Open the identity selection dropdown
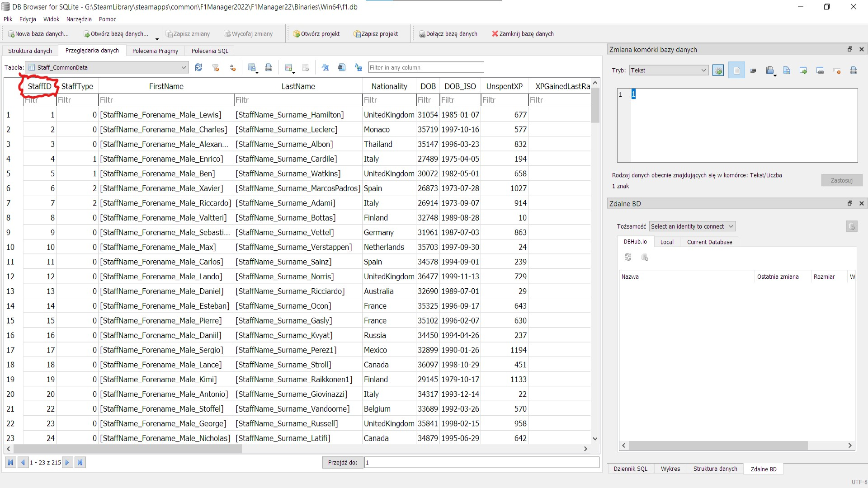The image size is (868, 488). click(x=692, y=226)
